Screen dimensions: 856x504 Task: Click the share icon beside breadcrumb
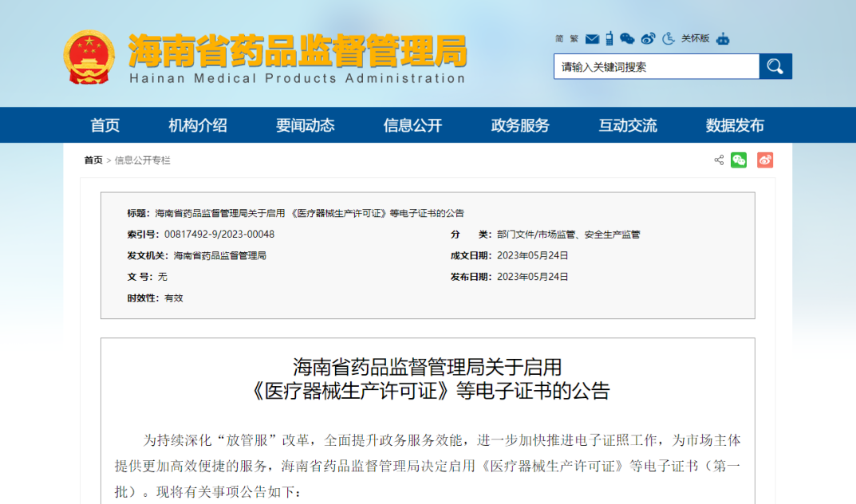(719, 160)
